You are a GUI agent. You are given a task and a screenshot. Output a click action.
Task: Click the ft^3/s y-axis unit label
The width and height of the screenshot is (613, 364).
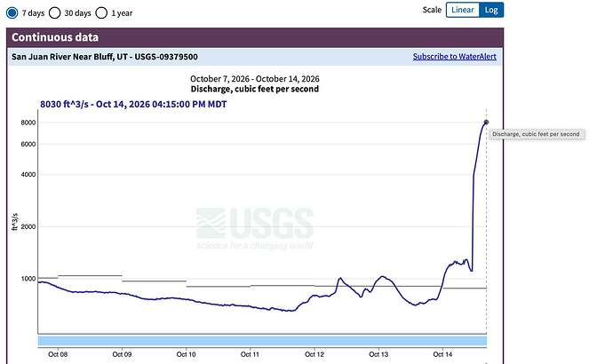pyautogui.click(x=15, y=222)
